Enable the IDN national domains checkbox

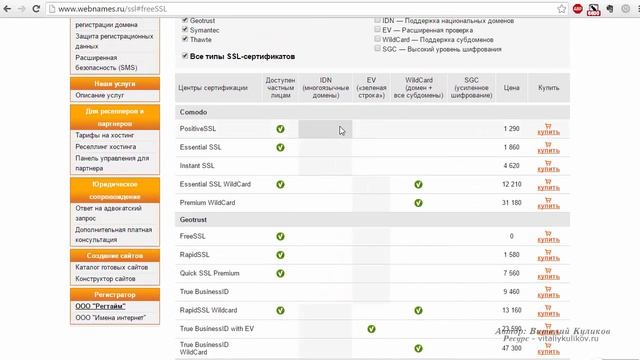coord(378,20)
